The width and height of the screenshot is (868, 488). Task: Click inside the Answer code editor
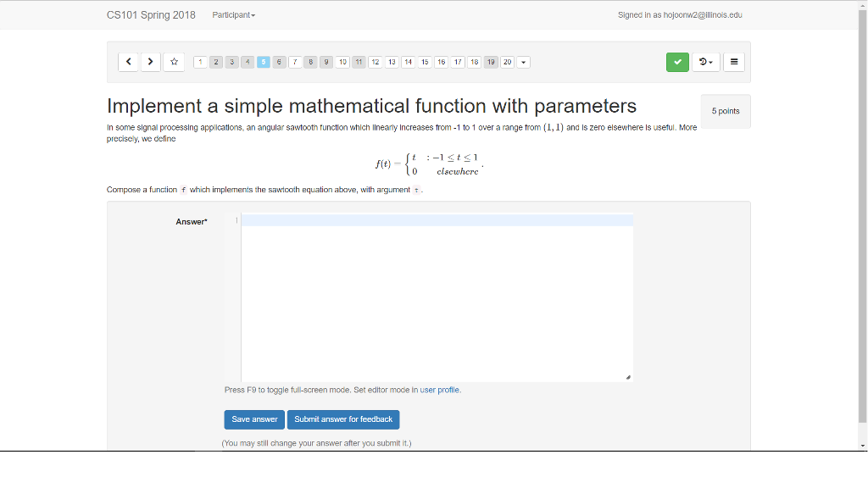pos(437,297)
